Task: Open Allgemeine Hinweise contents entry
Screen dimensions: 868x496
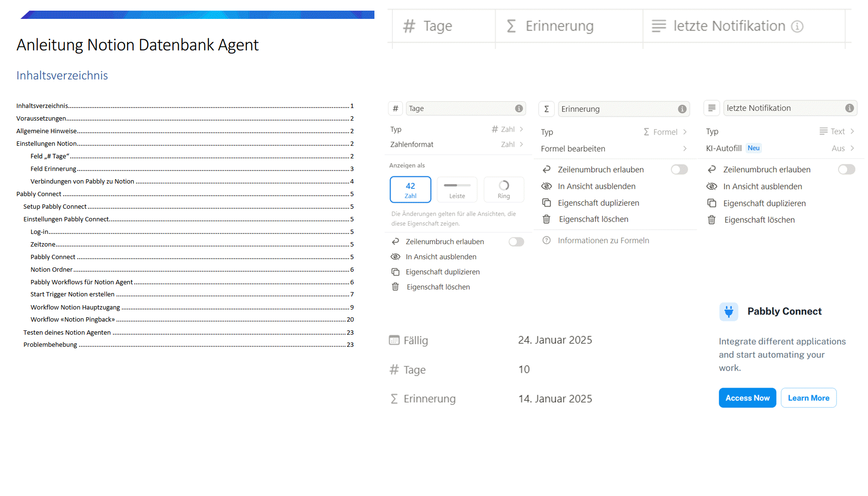Action: 185,131
